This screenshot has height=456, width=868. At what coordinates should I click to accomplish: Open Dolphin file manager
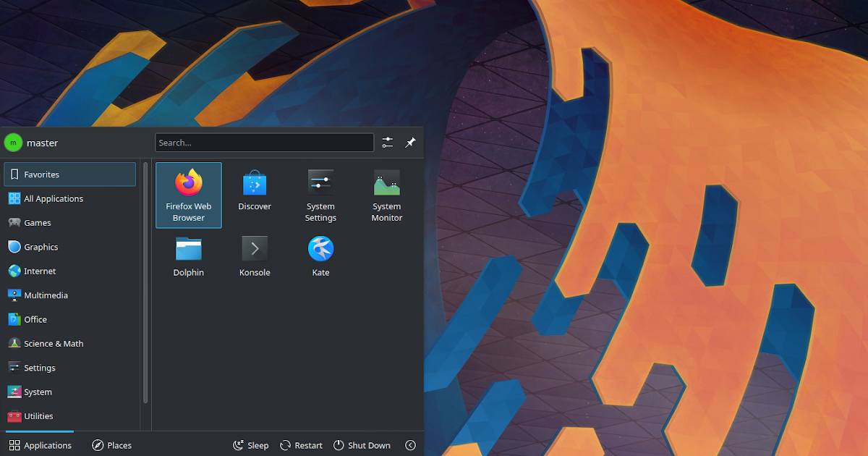click(x=188, y=257)
